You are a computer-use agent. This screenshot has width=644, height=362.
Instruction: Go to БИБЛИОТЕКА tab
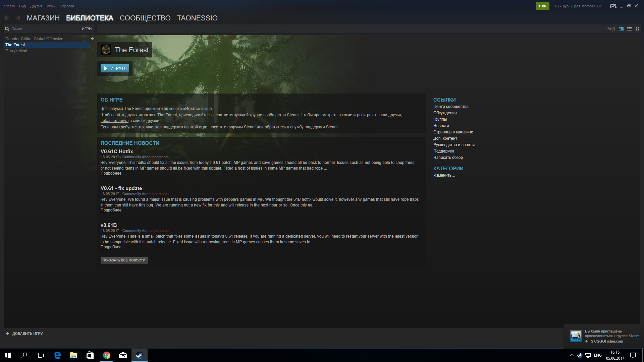[90, 18]
